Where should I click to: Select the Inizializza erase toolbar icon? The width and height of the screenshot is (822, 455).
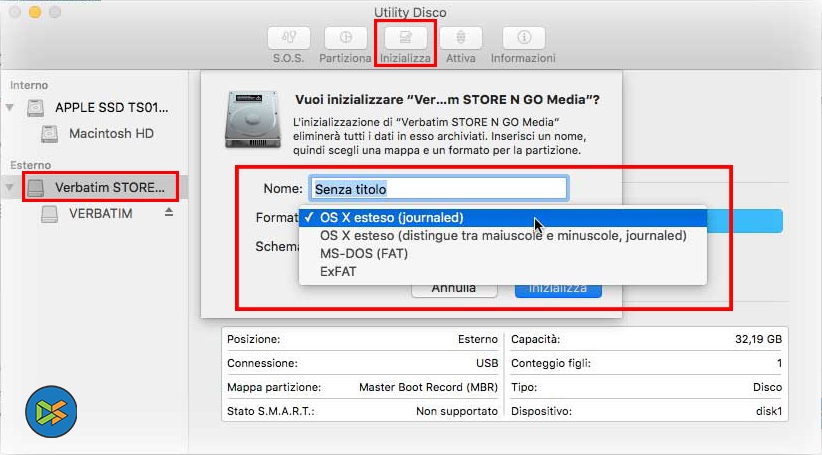[x=405, y=38]
